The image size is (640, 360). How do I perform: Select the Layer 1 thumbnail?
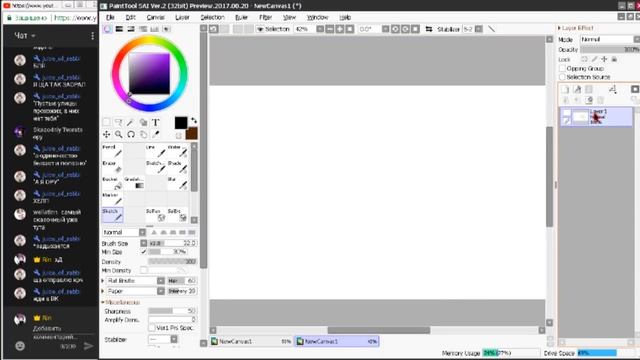pyautogui.click(x=580, y=117)
